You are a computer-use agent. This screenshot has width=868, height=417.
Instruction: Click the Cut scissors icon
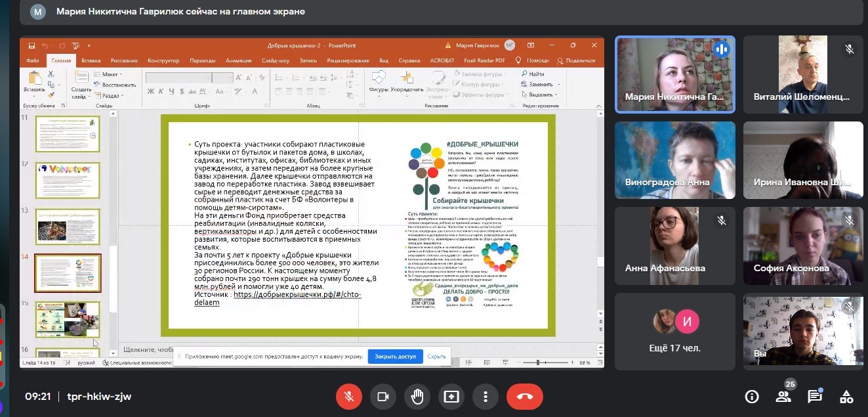[x=51, y=74]
